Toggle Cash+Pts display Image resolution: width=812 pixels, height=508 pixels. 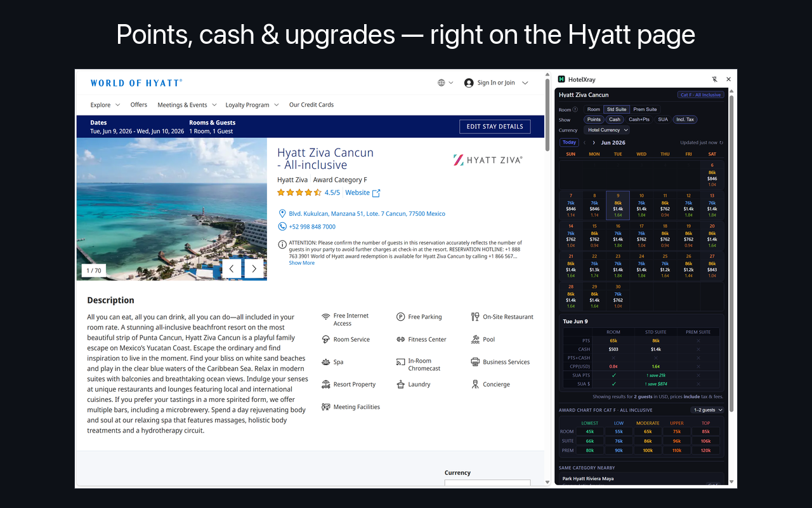click(639, 119)
